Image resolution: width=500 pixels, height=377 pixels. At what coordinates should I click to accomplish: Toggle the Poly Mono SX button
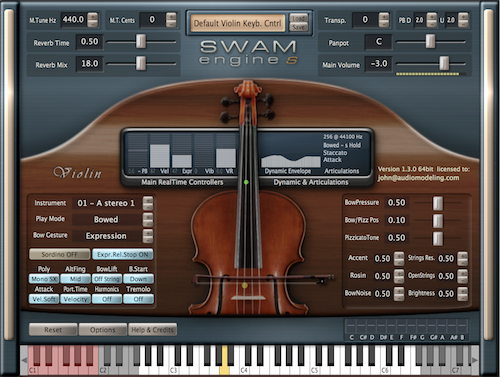coord(44,279)
